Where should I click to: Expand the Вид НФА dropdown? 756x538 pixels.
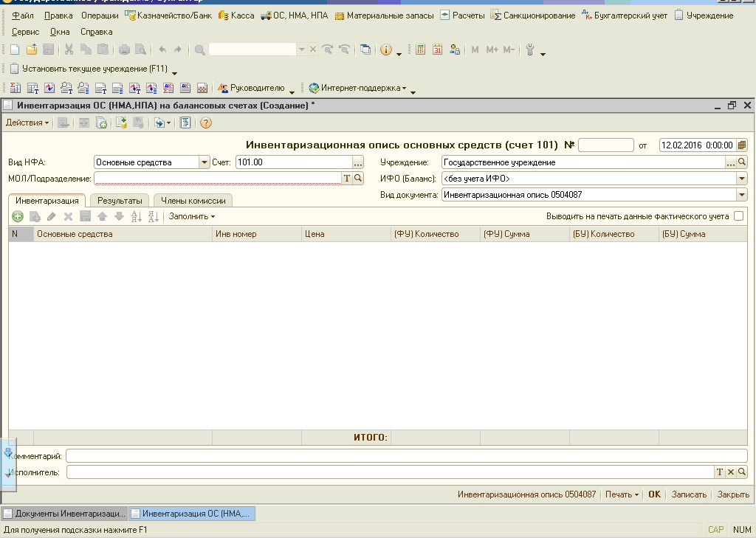pyautogui.click(x=205, y=162)
